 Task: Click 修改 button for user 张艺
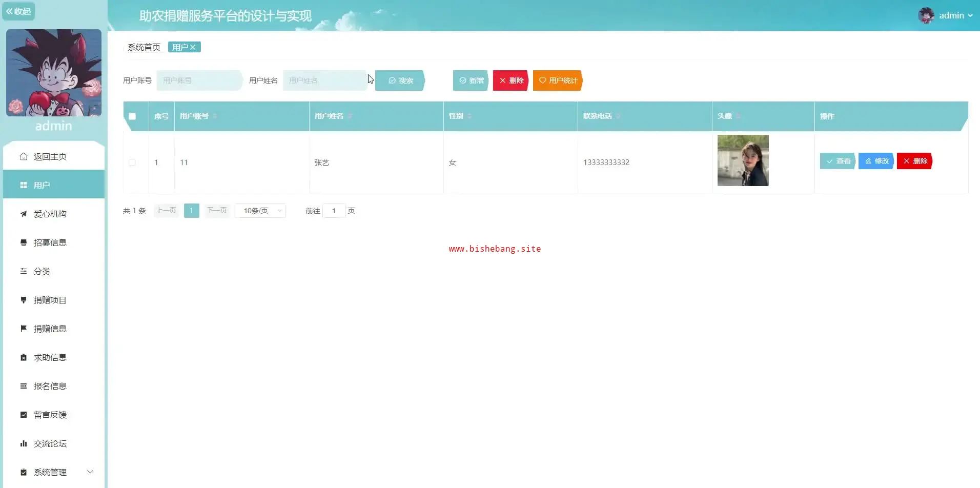tap(876, 161)
